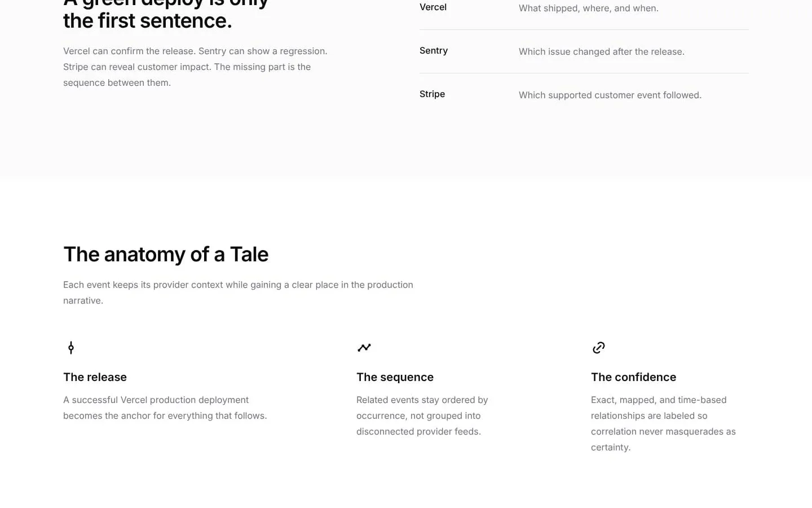Click "Which supported customer event followed." text

click(x=610, y=95)
